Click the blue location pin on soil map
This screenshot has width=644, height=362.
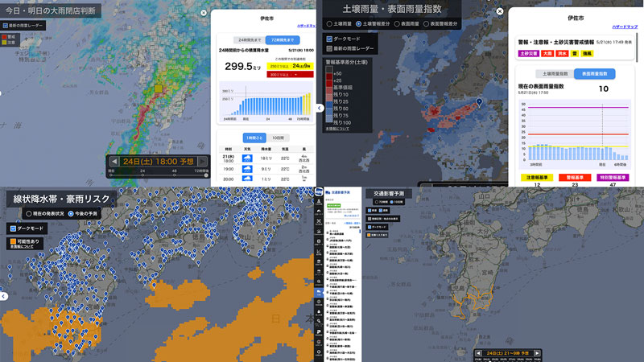(x=478, y=101)
